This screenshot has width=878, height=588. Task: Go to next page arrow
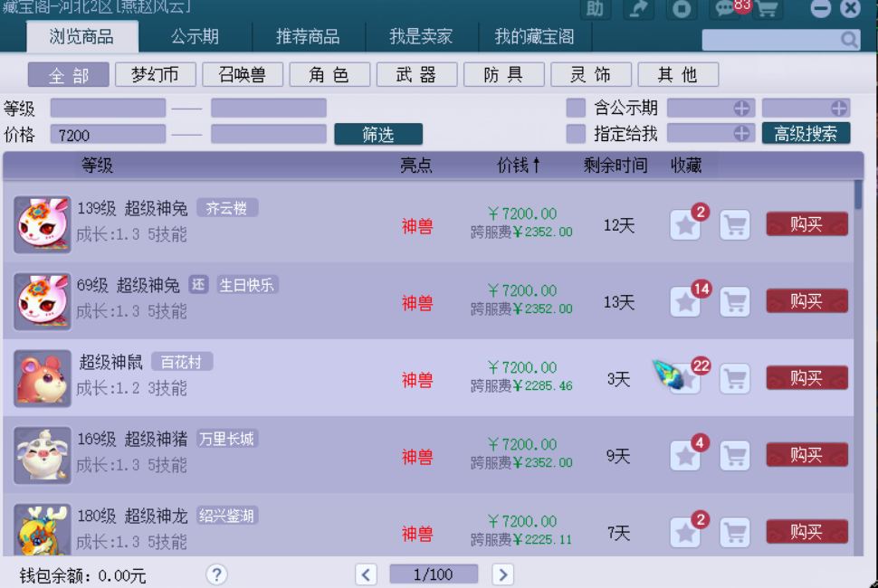[503, 574]
